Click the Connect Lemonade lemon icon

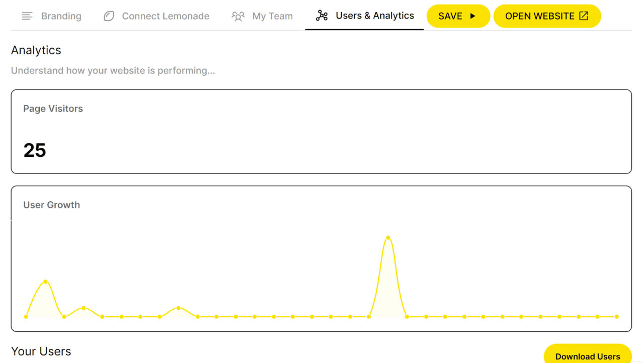[109, 16]
